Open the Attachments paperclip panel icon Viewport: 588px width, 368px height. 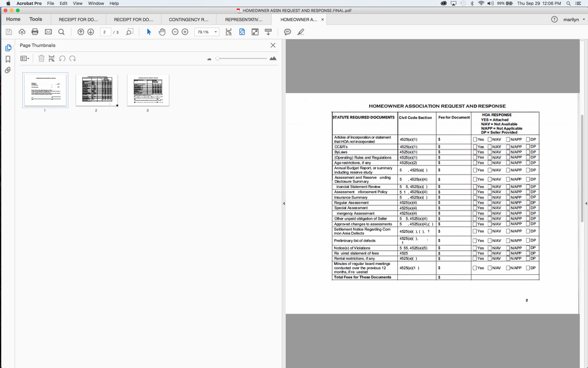click(8, 70)
